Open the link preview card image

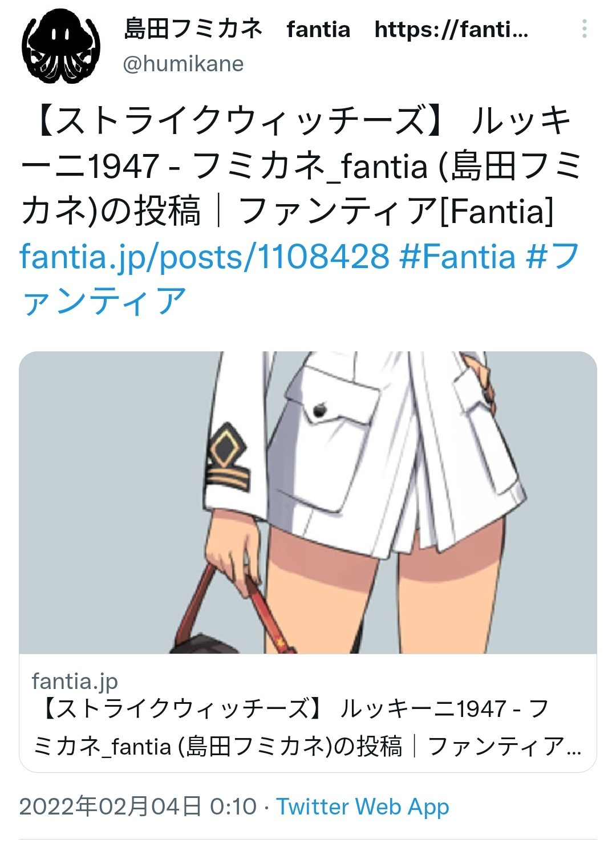pos(308,503)
